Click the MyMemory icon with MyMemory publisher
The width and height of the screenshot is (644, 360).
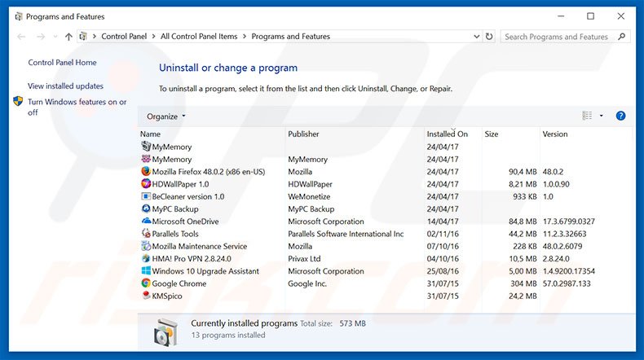coord(146,159)
